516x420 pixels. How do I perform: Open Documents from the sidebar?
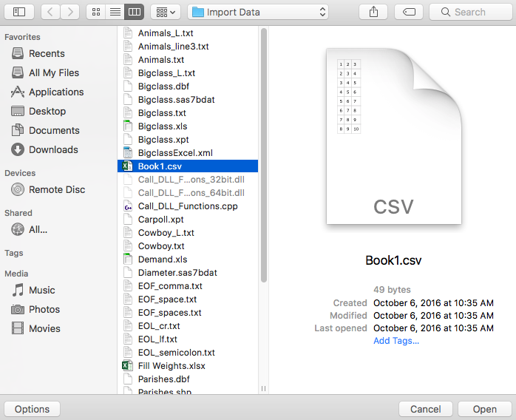[x=45, y=130]
